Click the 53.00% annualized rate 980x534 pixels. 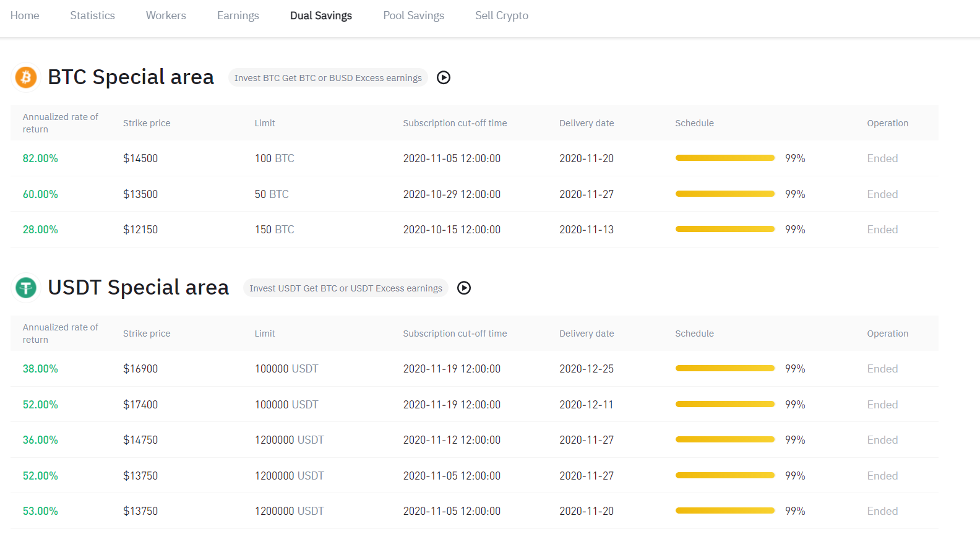[40, 511]
